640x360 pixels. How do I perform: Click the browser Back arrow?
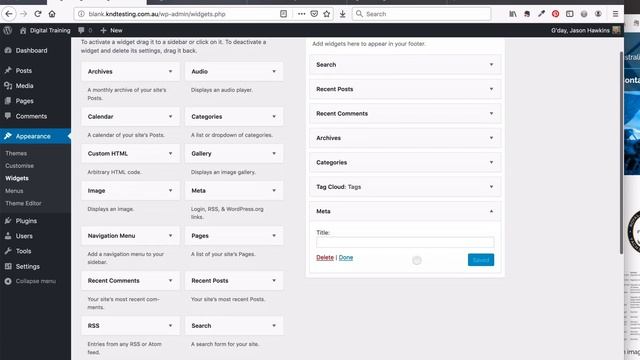pos(9,14)
